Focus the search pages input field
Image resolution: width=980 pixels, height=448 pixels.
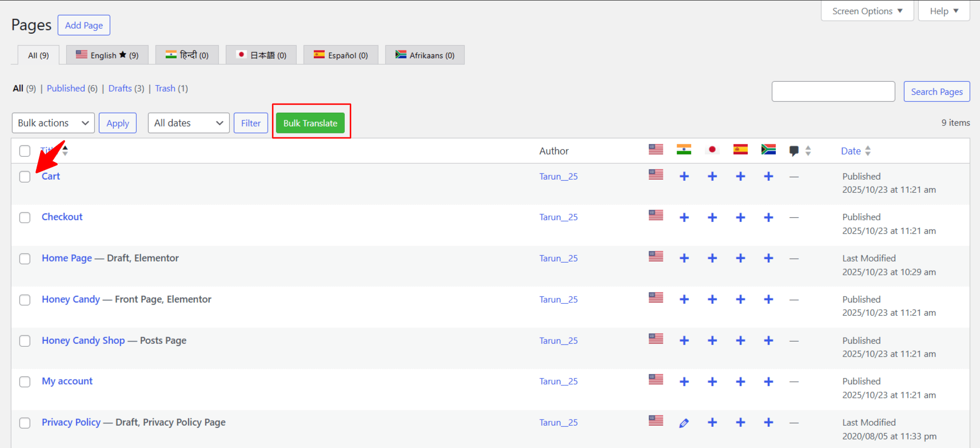pos(833,92)
